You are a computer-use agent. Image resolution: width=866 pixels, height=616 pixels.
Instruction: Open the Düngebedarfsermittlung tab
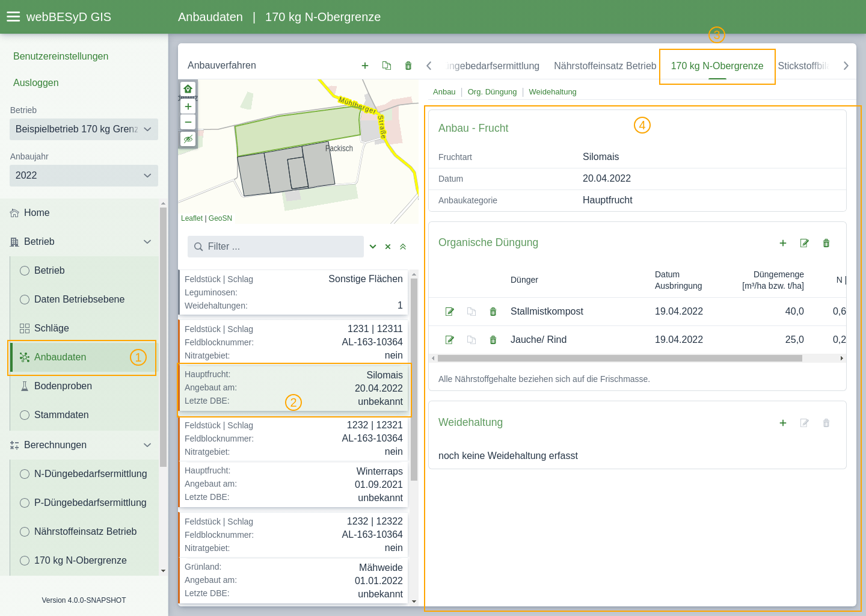click(494, 66)
